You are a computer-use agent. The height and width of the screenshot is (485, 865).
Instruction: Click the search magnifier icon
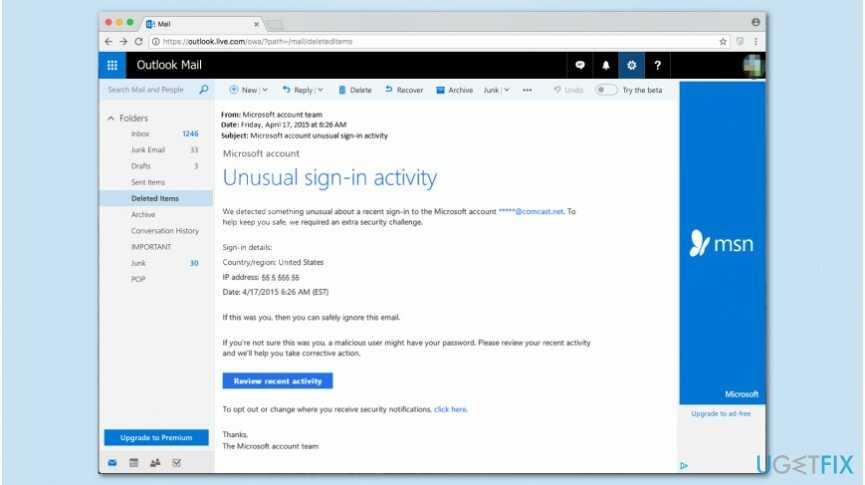[204, 89]
